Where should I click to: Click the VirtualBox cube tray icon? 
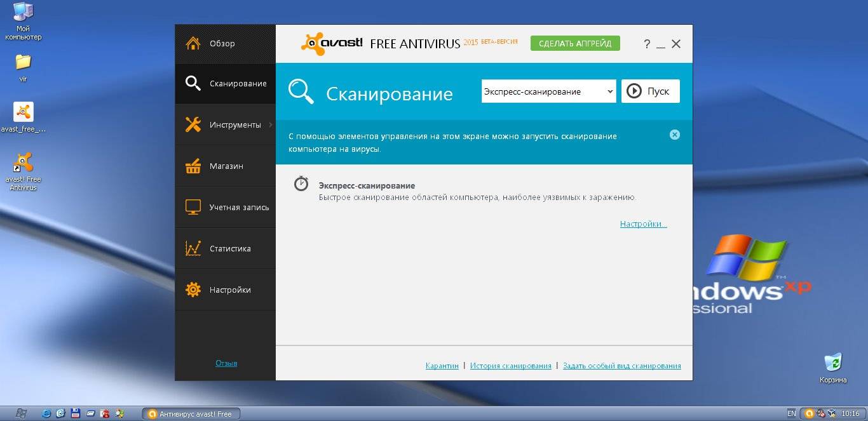[x=831, y=413]
